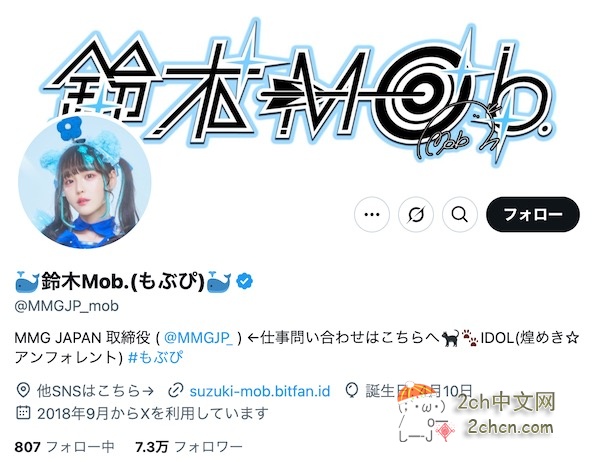
Task: Open the 807 フォロー中 following list
Action: 64,447
